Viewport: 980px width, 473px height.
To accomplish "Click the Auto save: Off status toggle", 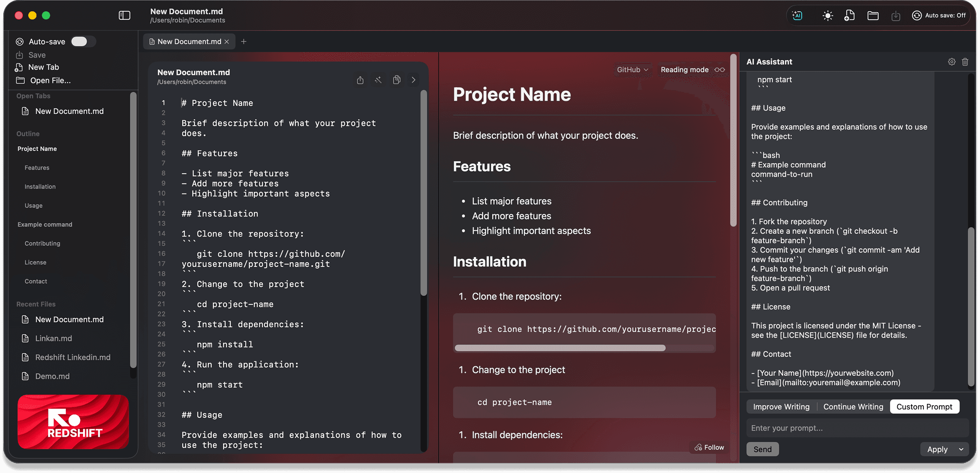I will (x=939, y=16).
